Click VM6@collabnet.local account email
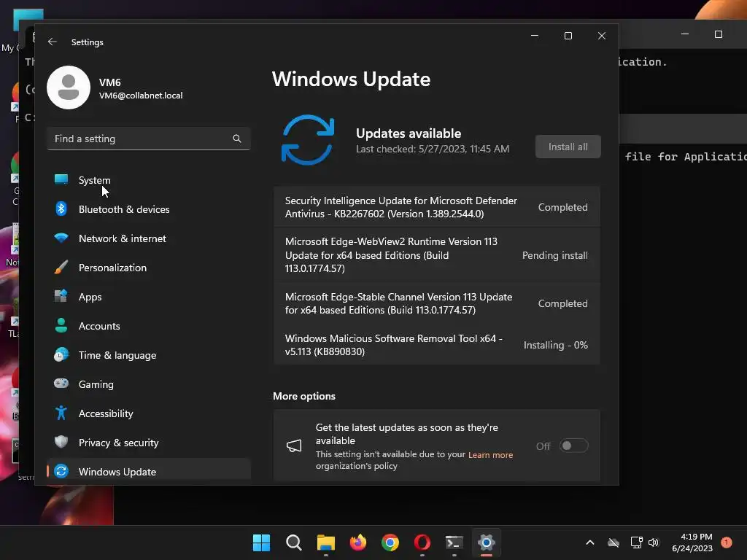This screenshot has width=747, height=560. (141, 96)
